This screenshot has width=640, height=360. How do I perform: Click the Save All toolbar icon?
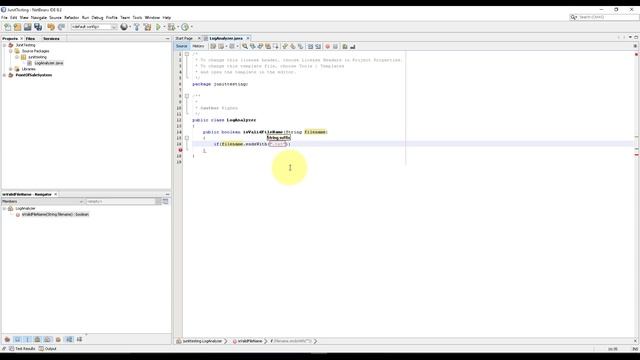[x=38, y=27]
